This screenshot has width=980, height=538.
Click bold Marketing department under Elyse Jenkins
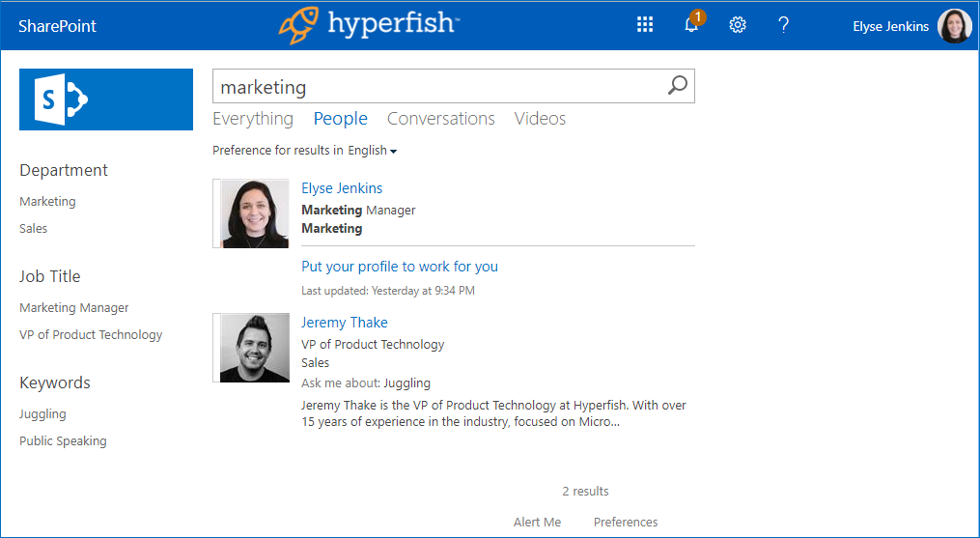pos(332,228)
